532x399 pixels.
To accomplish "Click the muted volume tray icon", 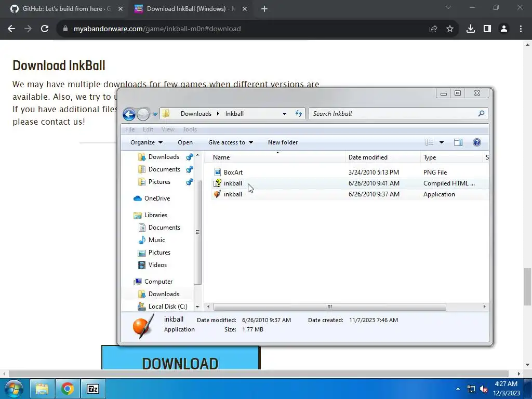I will pyautogui.click(x=484, y=389).
